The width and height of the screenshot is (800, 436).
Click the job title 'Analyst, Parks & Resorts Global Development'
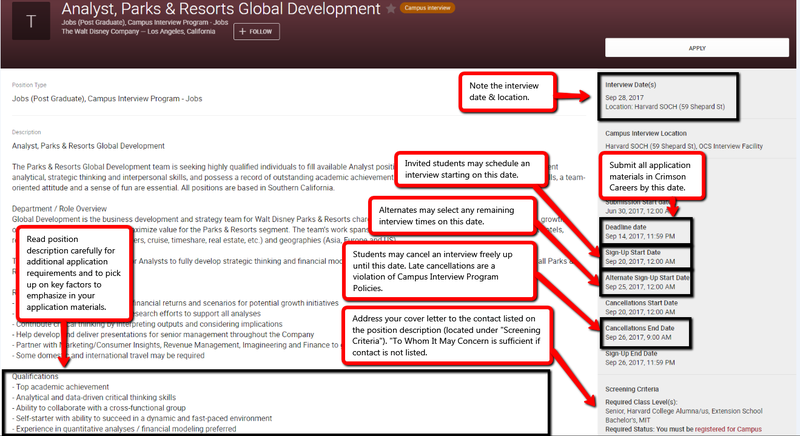tap(221, 9)
